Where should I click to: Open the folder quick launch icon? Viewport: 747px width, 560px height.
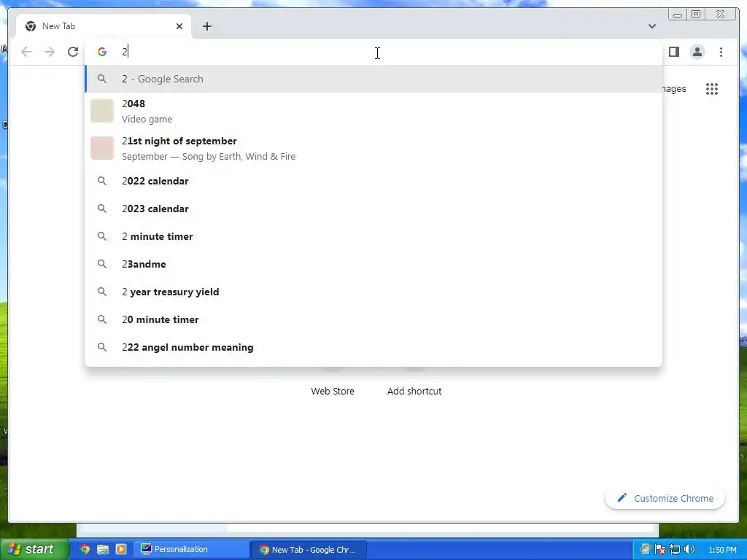click(x=103, y=549)
